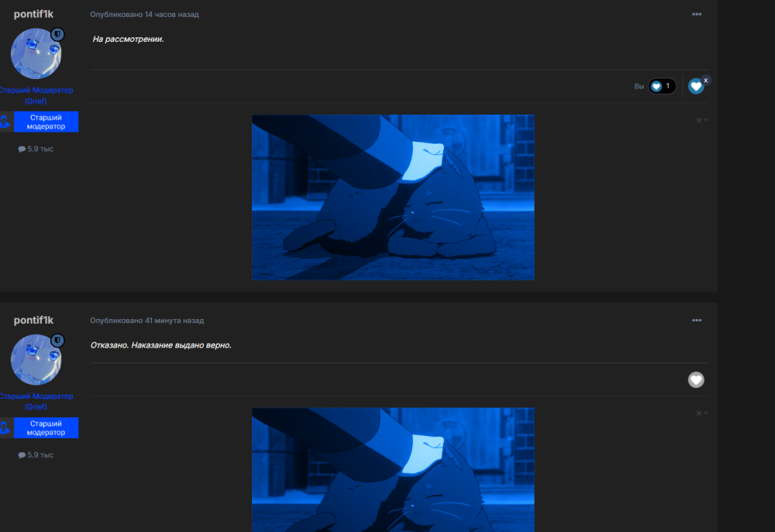This screenshot has height=532, width=775.
Task: Click moderator shield badge on first post avatar
Action: click(58, 34)
